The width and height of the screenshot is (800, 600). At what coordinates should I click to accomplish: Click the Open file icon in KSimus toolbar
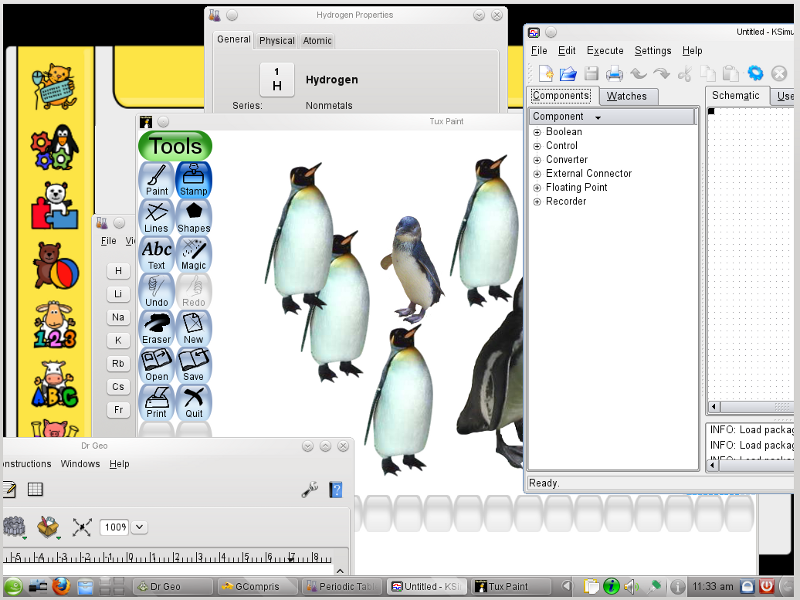tap(568, 73)
